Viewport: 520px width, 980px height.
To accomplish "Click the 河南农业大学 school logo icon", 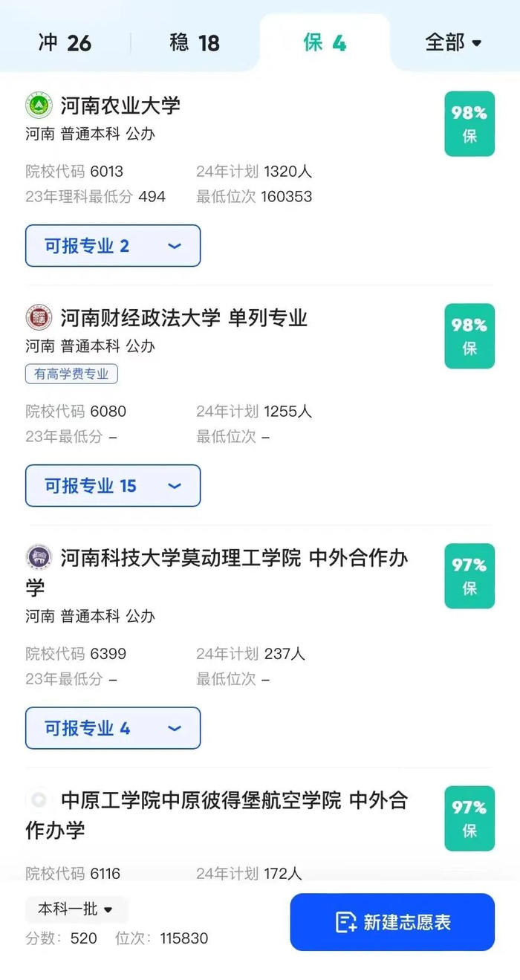I will pyautogui.click(x=39, y=106).
